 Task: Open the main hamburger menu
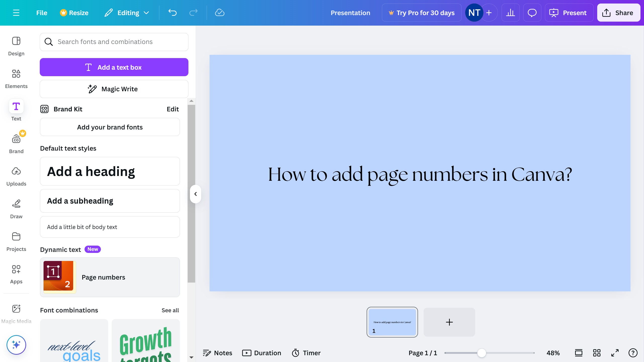pyautogui.click(x=16, y=13)
